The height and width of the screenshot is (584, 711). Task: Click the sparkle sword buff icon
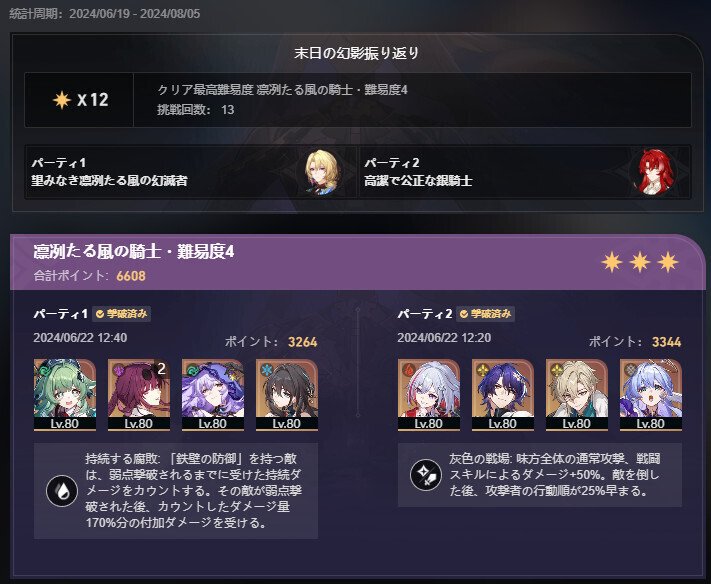426,475
